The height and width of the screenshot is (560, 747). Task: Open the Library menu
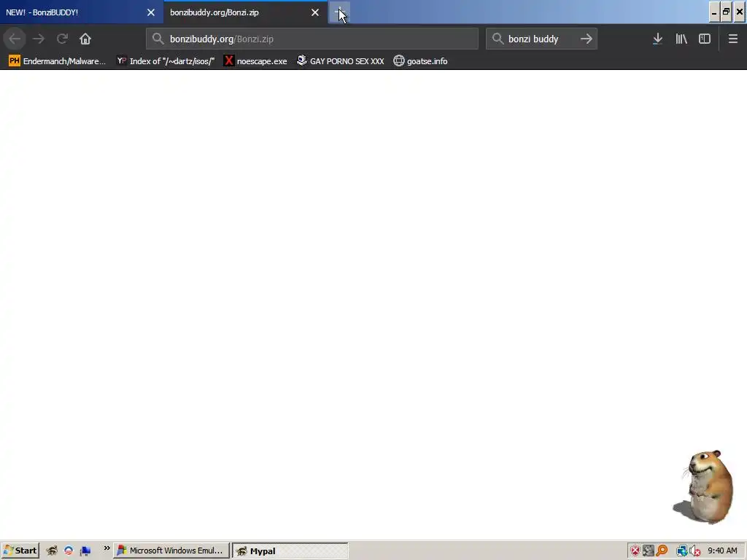click(681, 39)
